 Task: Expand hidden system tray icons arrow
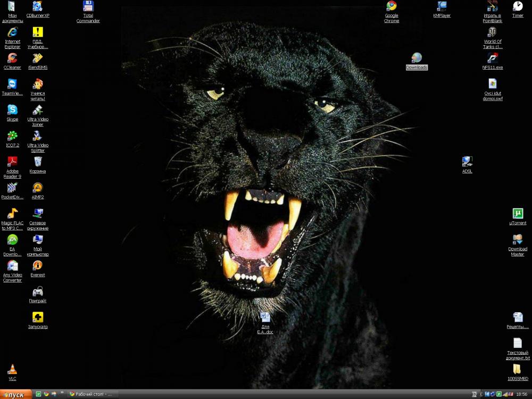481,394
